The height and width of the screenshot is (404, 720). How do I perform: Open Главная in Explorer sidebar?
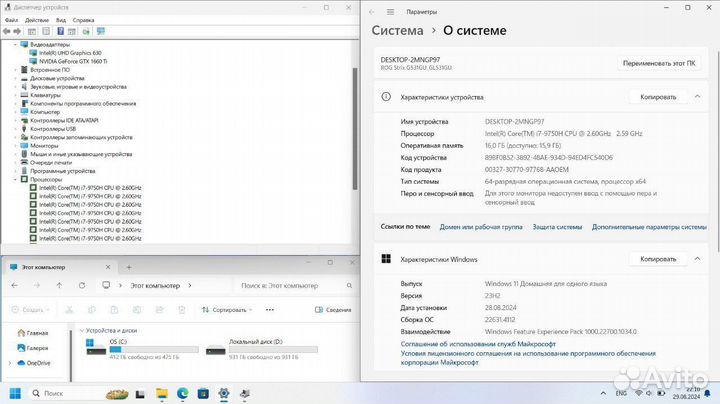tap(33, 333)
